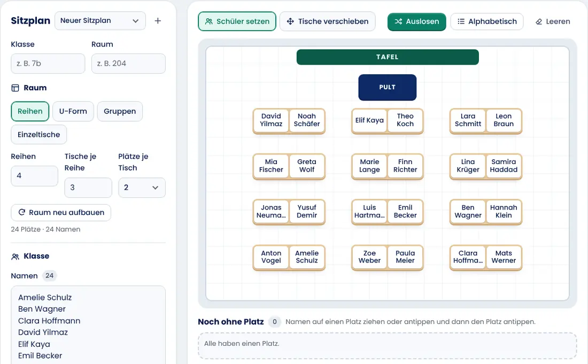Expand the Plätze je Tisch dropdown

click(x=142, y=188)
